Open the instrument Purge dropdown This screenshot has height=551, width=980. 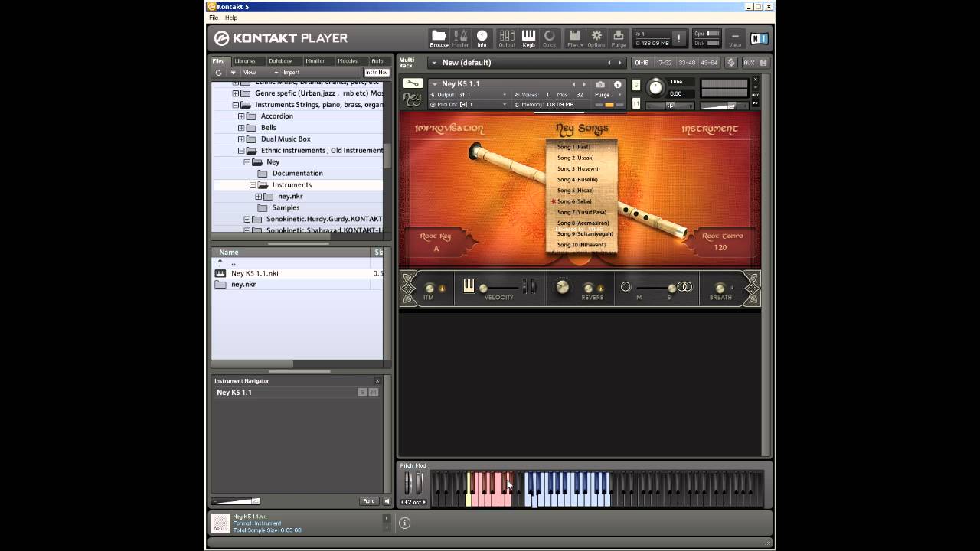pos(609,95)
